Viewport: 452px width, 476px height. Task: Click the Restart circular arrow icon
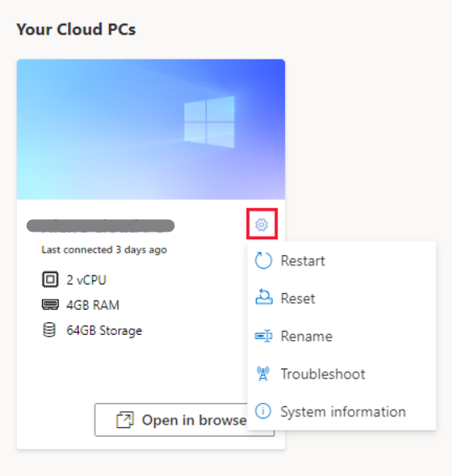point(263,260)
